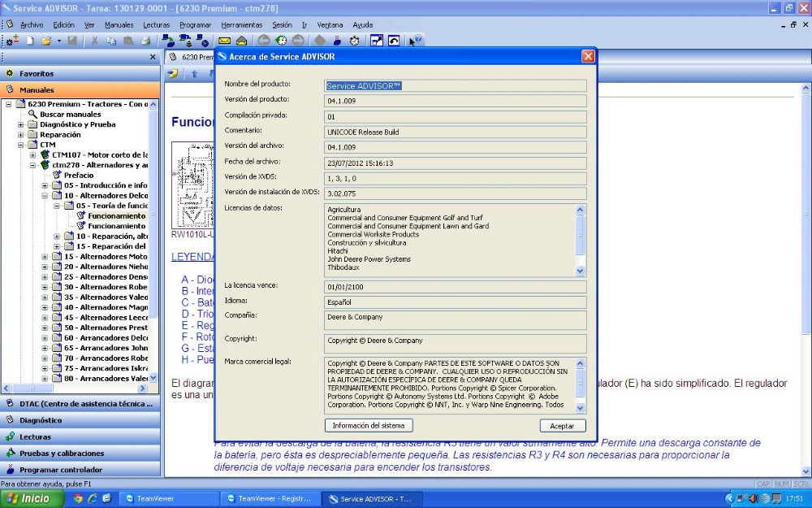Image resolution: width=812 pixels, height=508 pixels.
Task: Click the yellow envelope mail icon
Action: (x=224, y=41)
